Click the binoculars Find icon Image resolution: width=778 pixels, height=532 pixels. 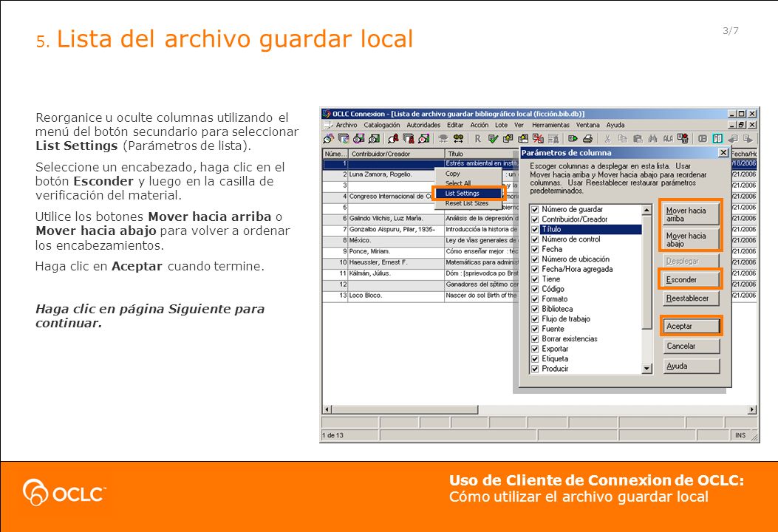(653, 138)
